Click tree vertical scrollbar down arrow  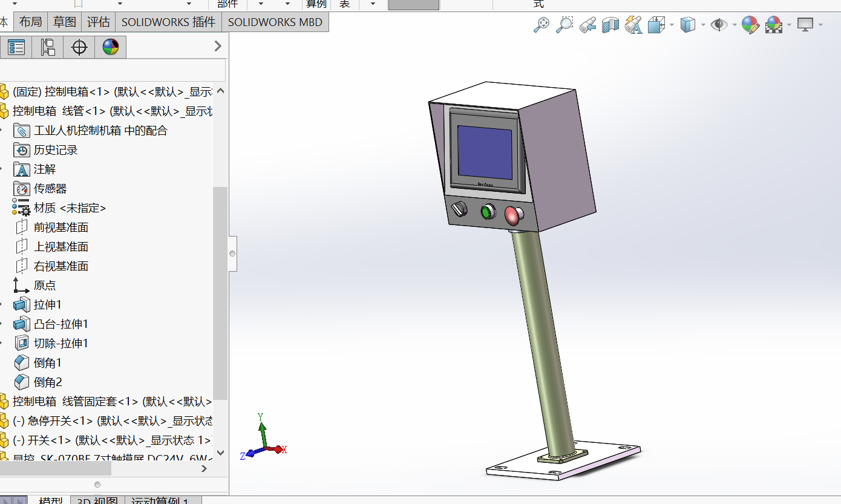coord(220,453)
